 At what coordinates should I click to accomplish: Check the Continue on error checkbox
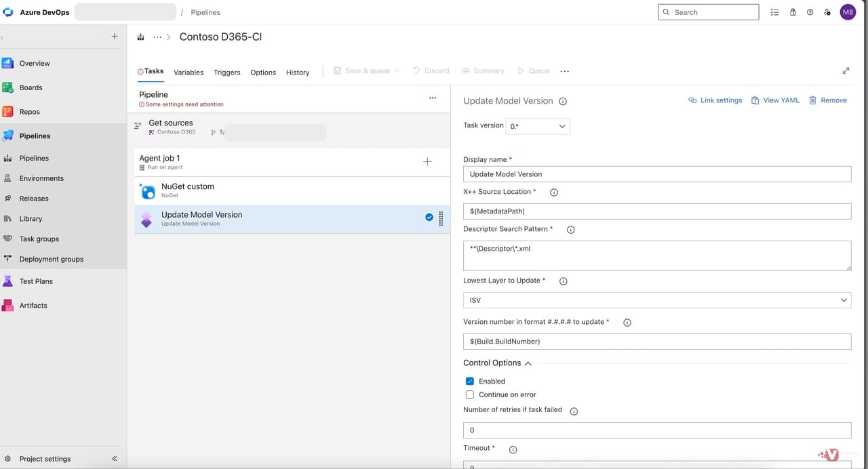click(x=470, y=394)
